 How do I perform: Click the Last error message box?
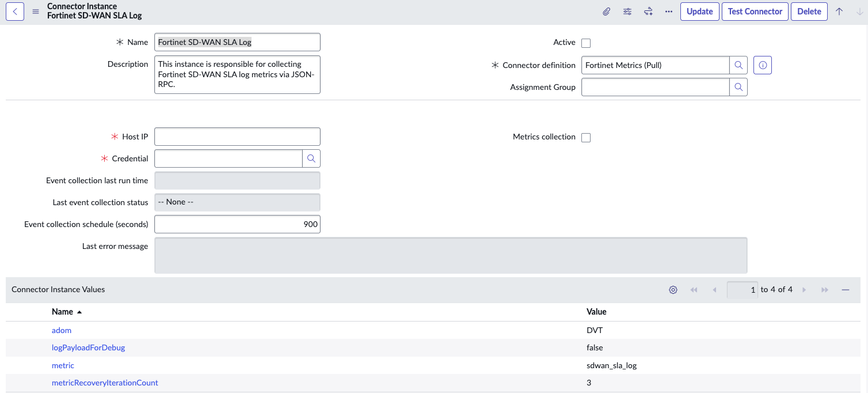point(451,255)
